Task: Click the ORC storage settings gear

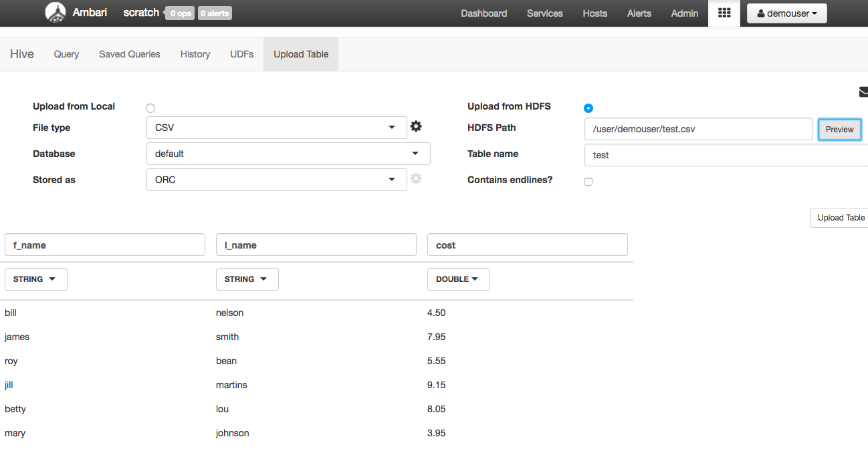Action: click(416, 178)
